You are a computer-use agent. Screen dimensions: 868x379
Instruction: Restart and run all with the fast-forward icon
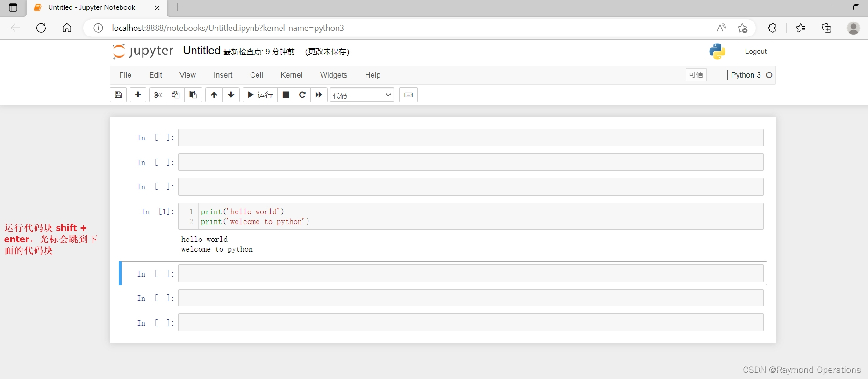point(319,95)
